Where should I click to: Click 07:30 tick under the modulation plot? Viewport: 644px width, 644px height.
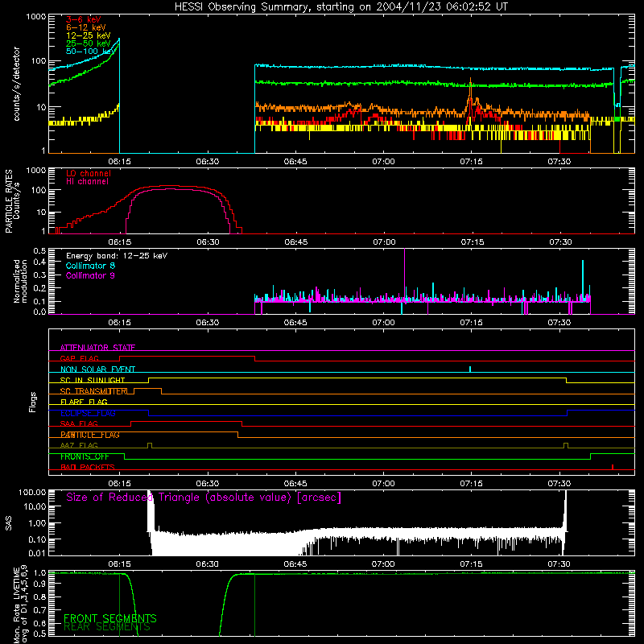559,323
